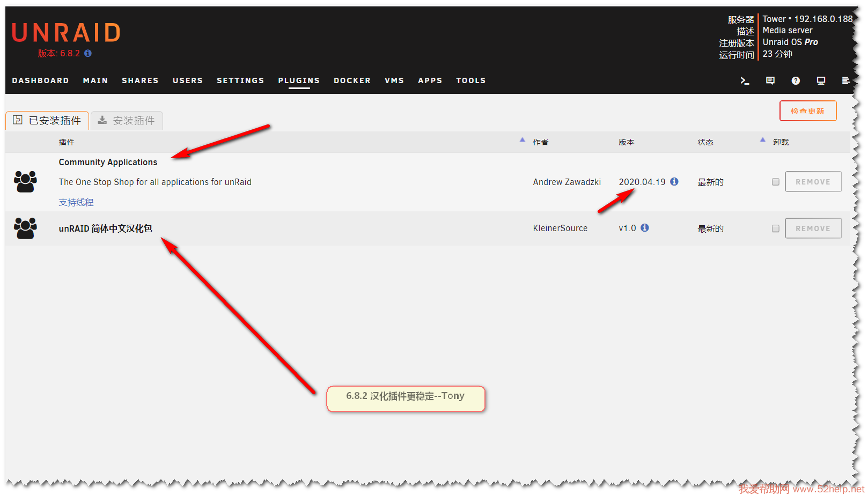Viewport: 868px width, 495px height.
Task: Click info icon next to version 6.8.2
Action: pos(88,53)
